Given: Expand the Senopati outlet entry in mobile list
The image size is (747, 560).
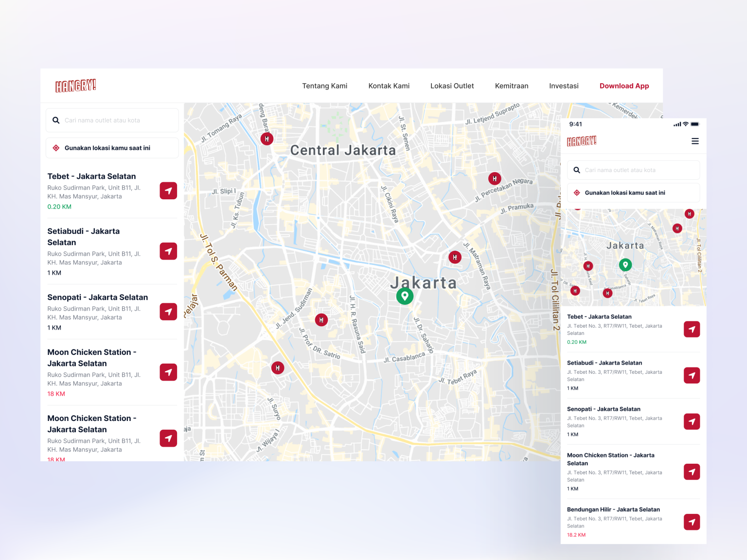Looking at the screenshot, I should [604, 409].
